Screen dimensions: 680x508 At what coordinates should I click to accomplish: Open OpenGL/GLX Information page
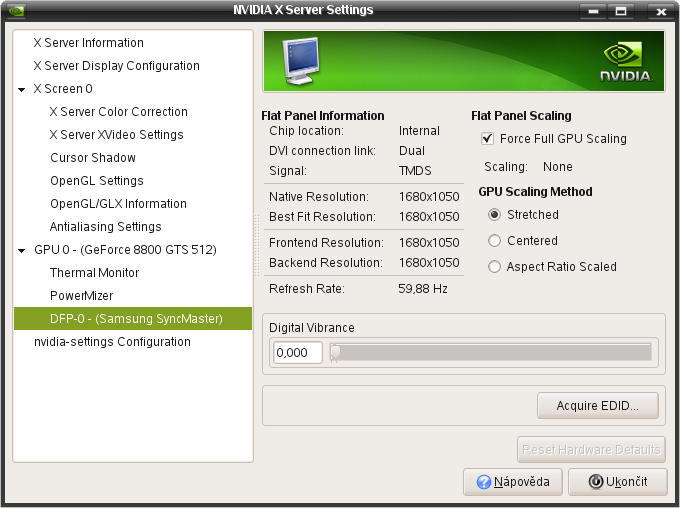(x=118, y=203)
